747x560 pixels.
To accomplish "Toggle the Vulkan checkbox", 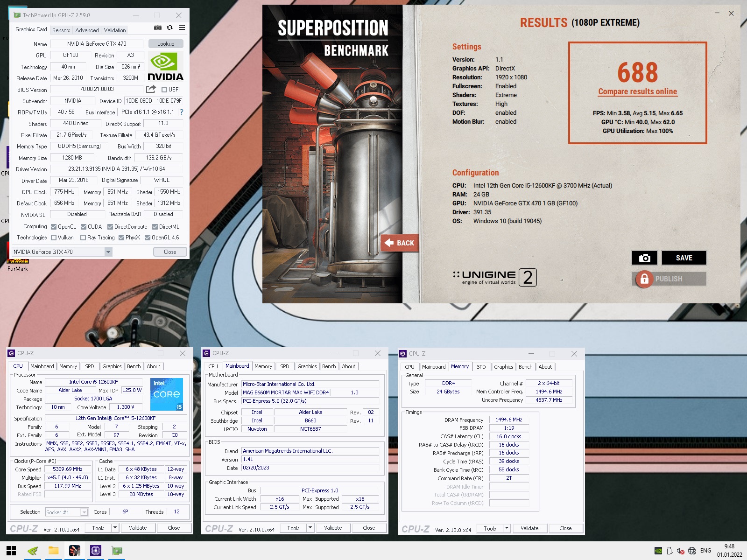I will 54,238.
